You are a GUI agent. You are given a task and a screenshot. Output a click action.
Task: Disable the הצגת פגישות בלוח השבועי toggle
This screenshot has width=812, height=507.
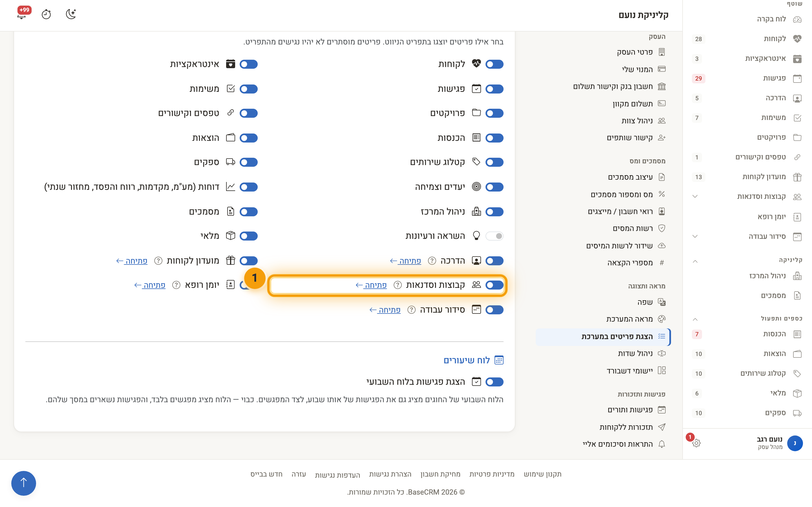[x=495, y=382]
